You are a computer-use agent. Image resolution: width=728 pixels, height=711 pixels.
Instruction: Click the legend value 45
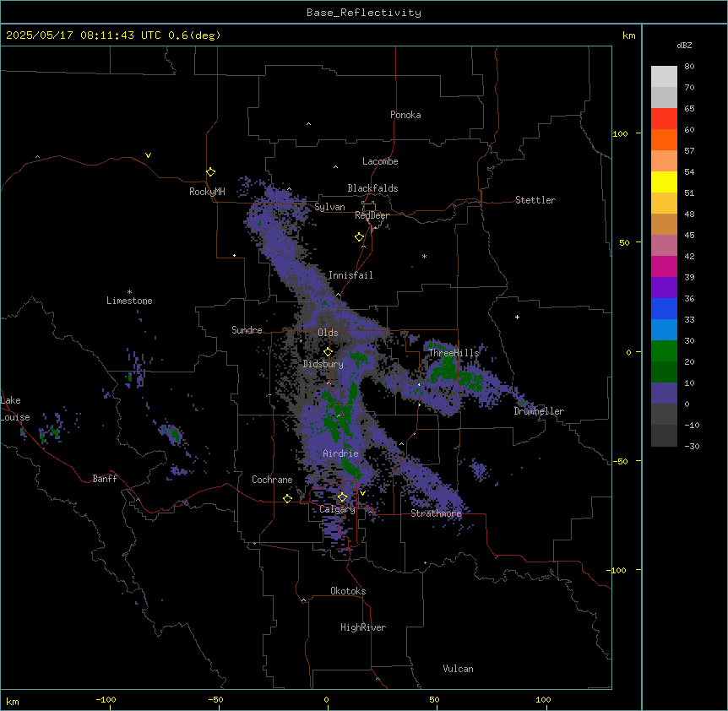pyautogui.click(x=689, y=236)
